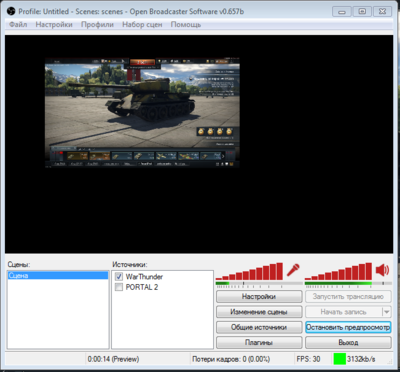This screenshot has height=372, width=400.
Task: Stop preview with Остановить предпросмотр button
Action: tap(348, 327)
